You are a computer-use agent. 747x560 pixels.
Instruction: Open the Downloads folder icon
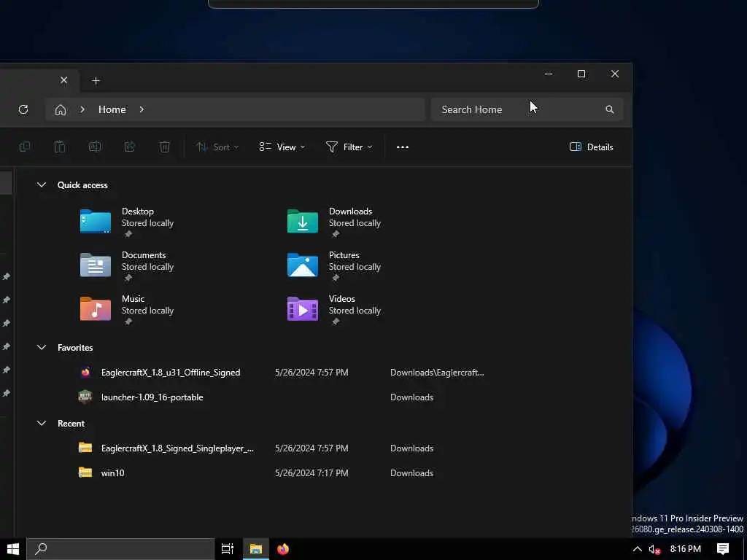[x=303, y=222]
